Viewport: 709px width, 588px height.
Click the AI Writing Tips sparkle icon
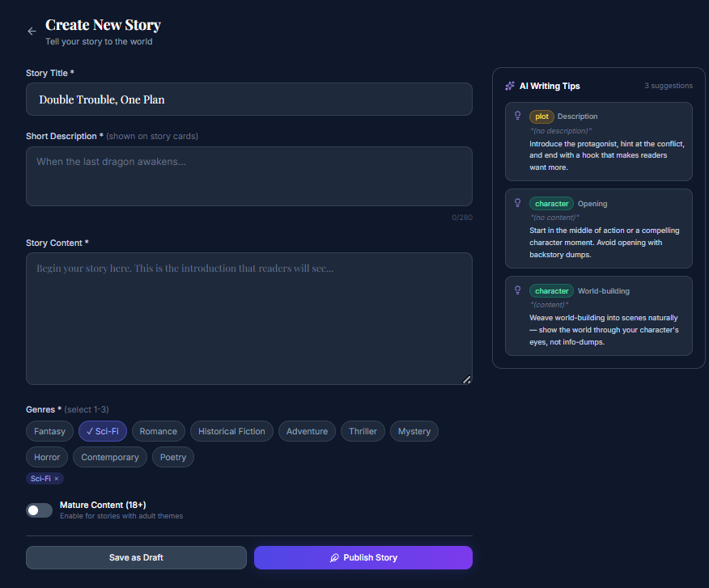[510, 86]
